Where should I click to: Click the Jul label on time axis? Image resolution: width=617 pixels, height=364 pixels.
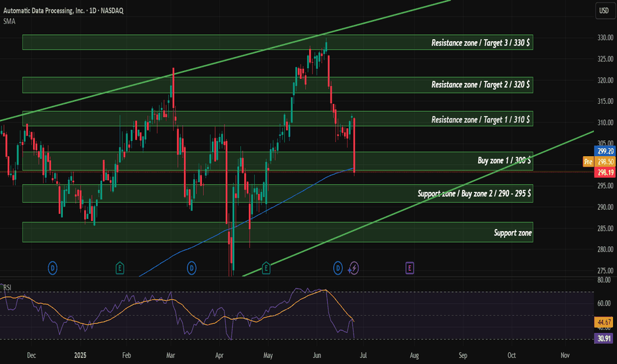click(x=363, y=355)
